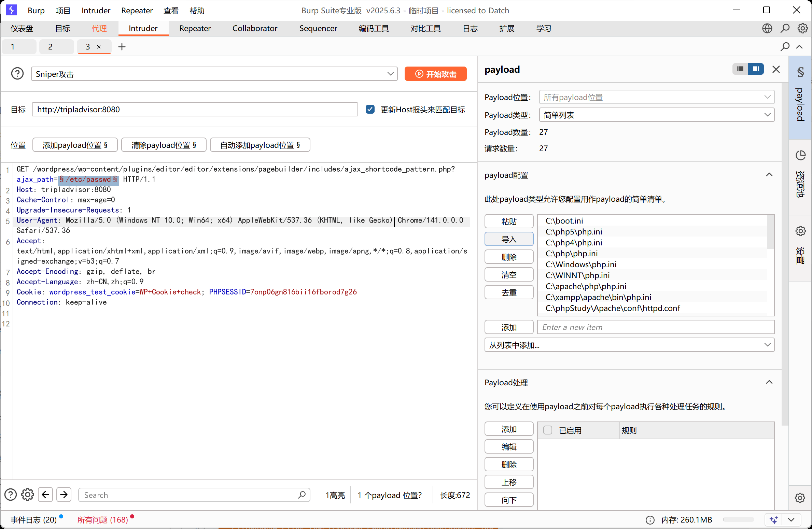Open the Payload类型 简单列表 dropdown
The height and width of the screenshot is (529, 812).
click(768, 115)
